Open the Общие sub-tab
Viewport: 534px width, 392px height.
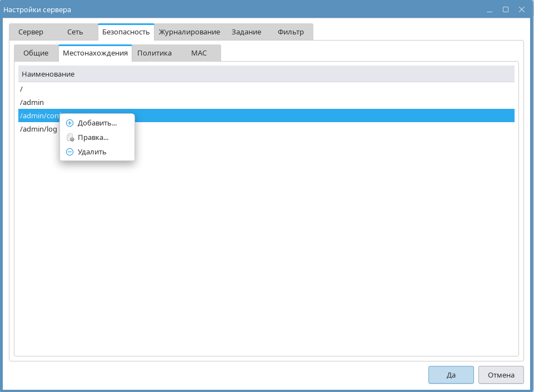pyautogui.click(x=36, y=53)
